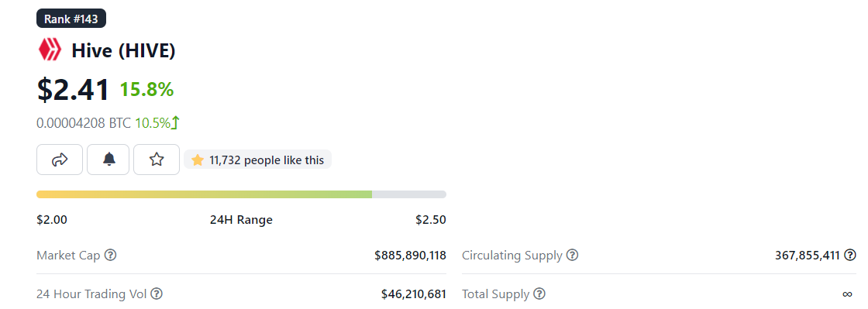Viewport: 868px width, 309px height.
Task: Open price alert bell icon
Action: 108,160
